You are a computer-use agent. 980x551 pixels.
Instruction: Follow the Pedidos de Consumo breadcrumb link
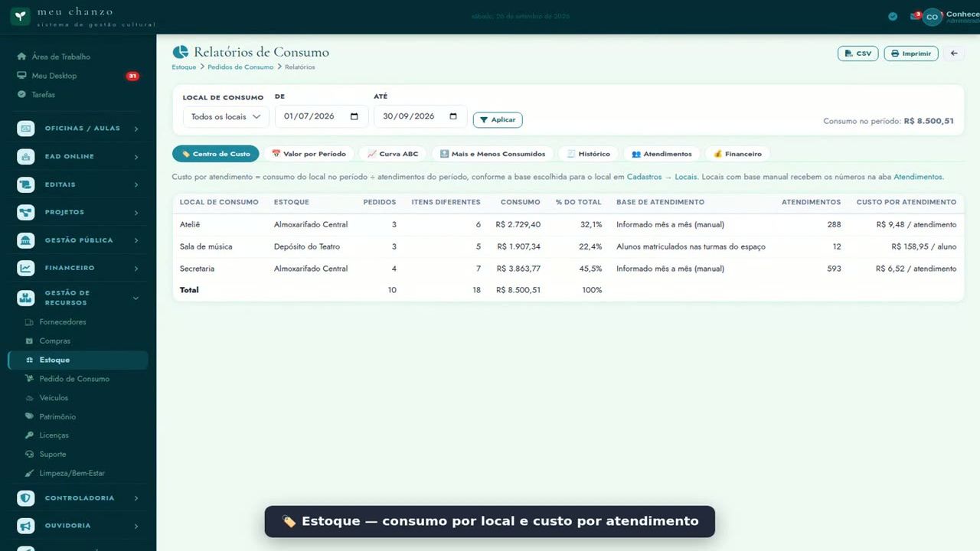click(240, 67)
